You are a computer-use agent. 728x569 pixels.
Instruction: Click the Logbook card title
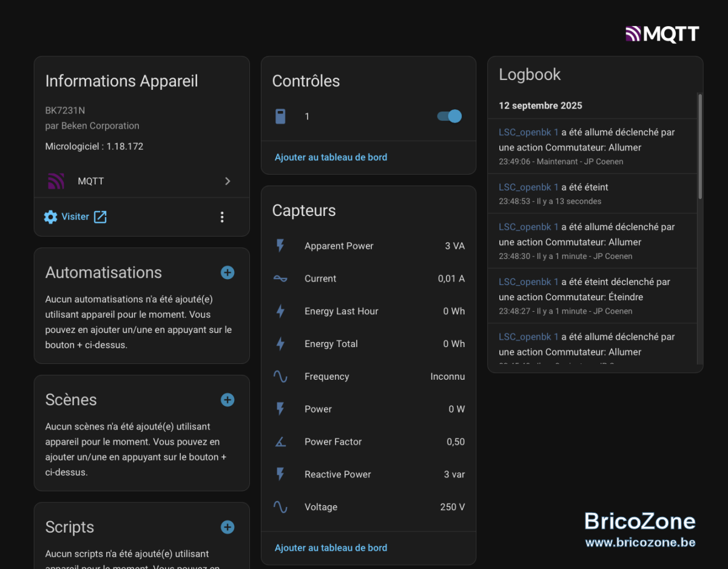coord(530,75)
